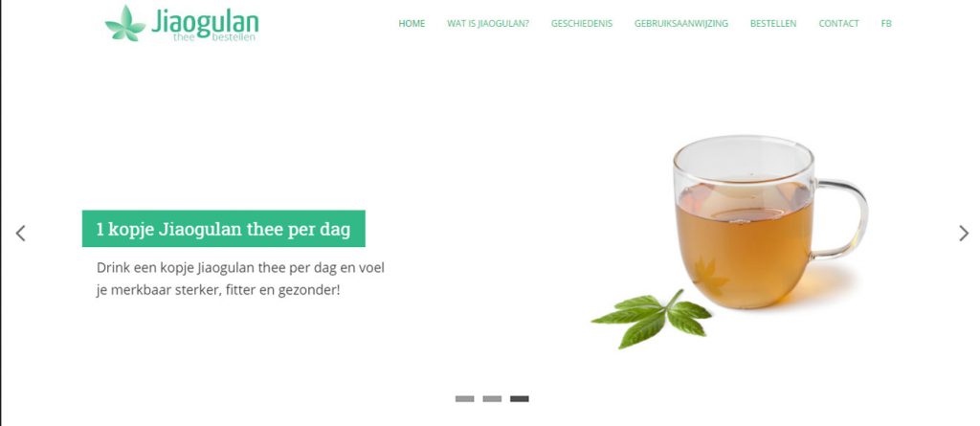Advance to next slide with right arrow
The image size is (980, 426).
(964, 234)
